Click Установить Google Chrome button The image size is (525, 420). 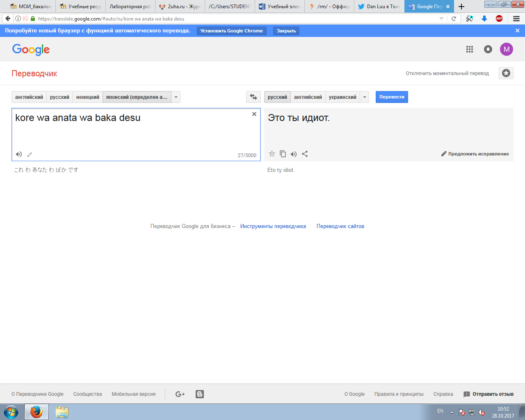click(232, 31)
